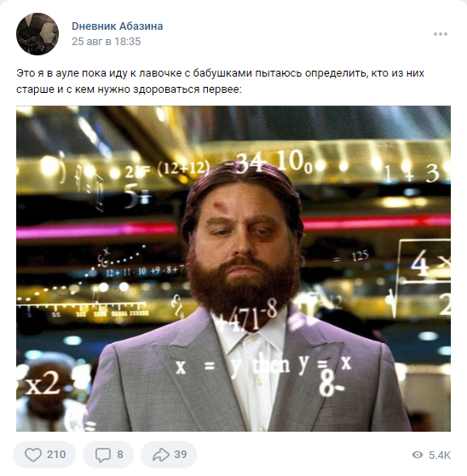
Task: Open comments via the speech bubble icon
Action: tap(103, 455)
